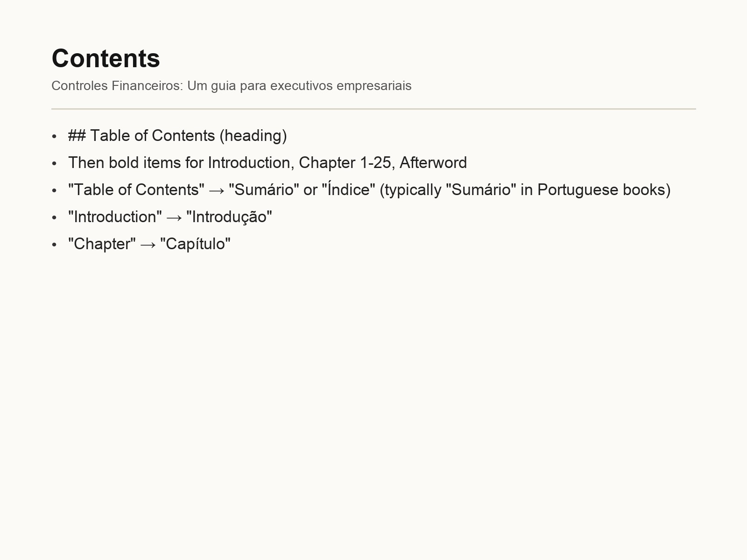Viewport: 747px width, 560px height.
Task: Click the arrow after "Table of Contents"
Action: click(x=217, y=190)
